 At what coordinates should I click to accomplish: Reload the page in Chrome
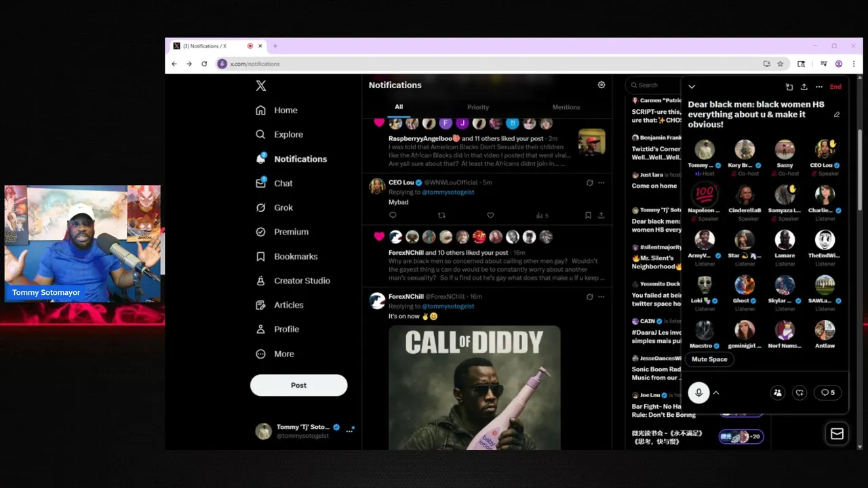[x=204, y=64]
